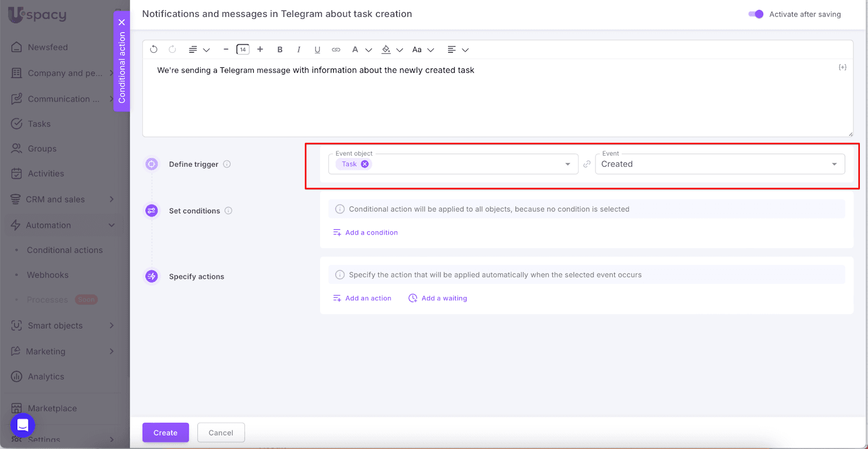Toggle the Activate after saving switch
868x449 pixels.
tap(756, 14)
